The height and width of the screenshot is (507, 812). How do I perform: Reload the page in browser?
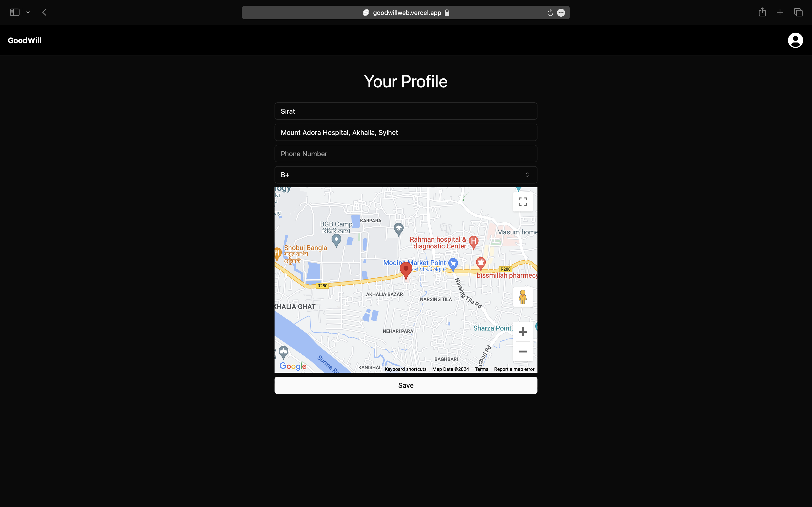point(550,13)
